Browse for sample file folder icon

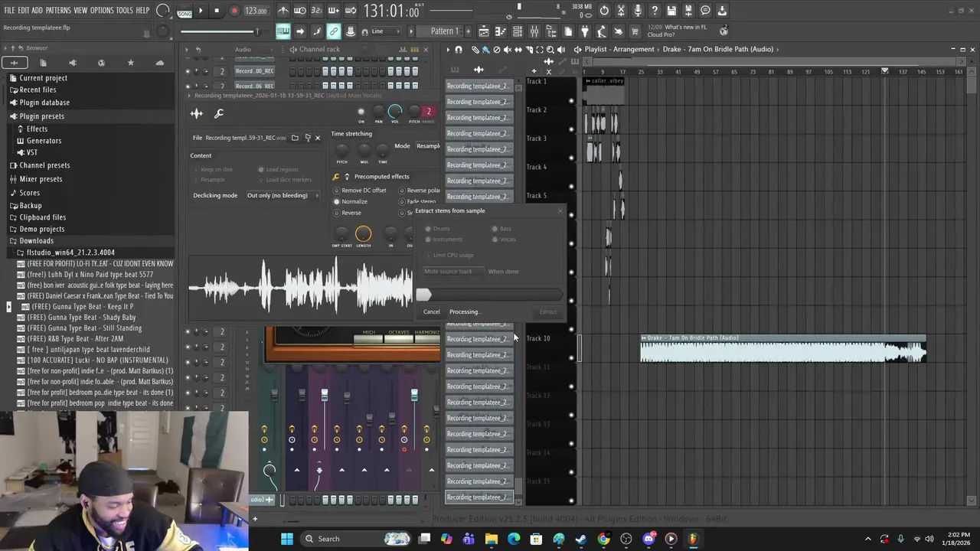pyautogui.click(x=295, y=138)
